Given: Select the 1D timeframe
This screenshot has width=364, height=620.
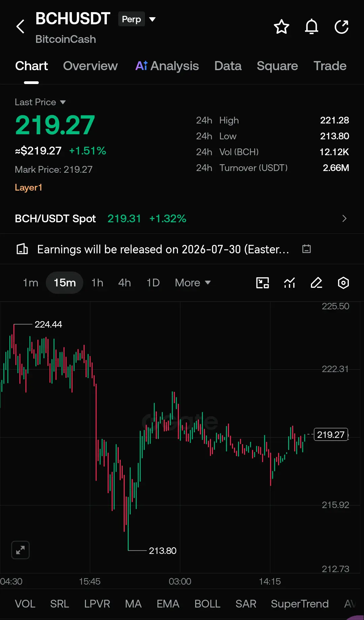Looking at the screenshot, I should pos(153,283).
